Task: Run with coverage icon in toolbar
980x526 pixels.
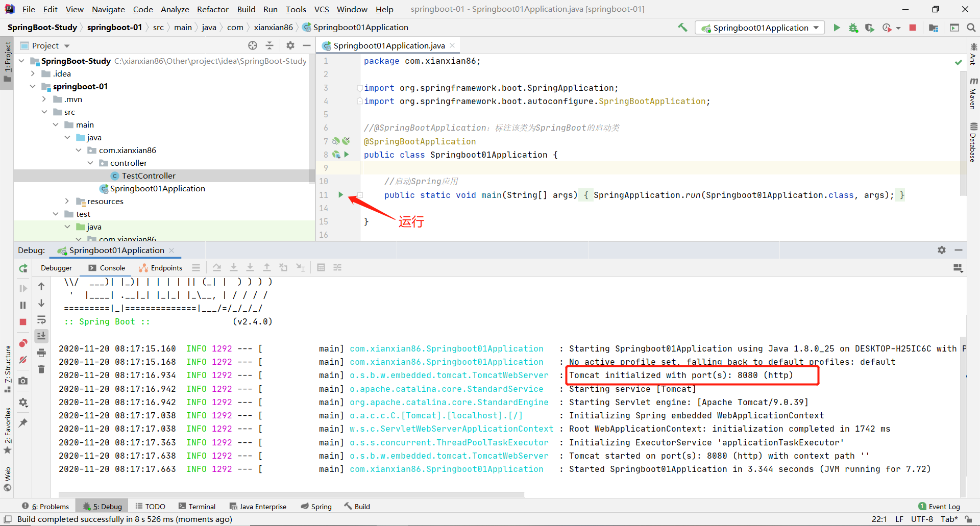Action: (x=870, y=28)
